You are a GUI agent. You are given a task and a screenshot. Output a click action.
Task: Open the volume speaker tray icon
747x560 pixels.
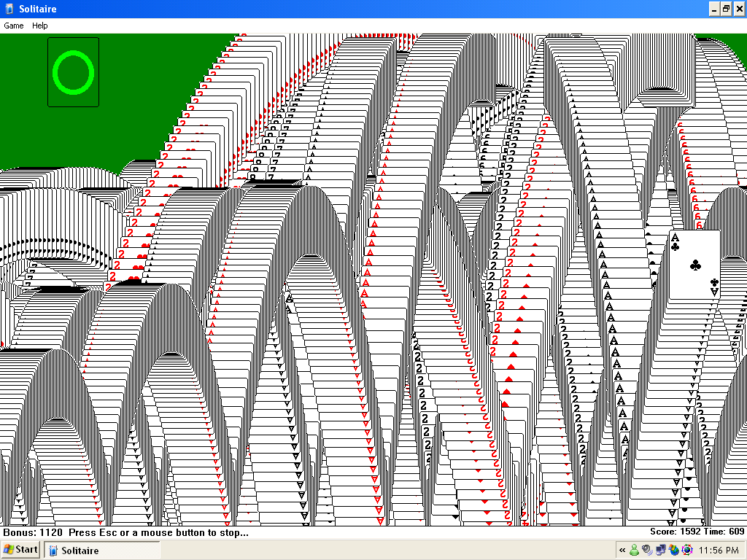647,550
